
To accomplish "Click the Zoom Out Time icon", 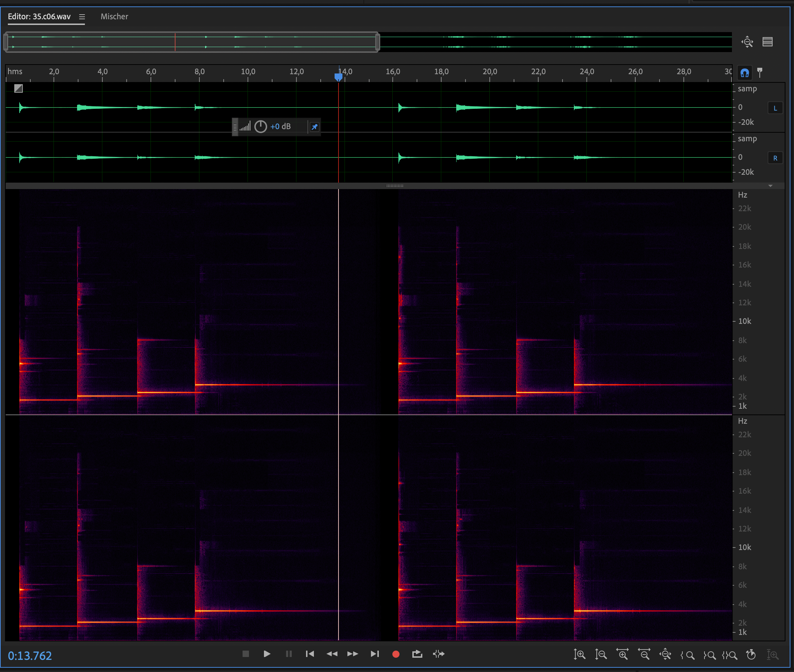I will [644, 655].
